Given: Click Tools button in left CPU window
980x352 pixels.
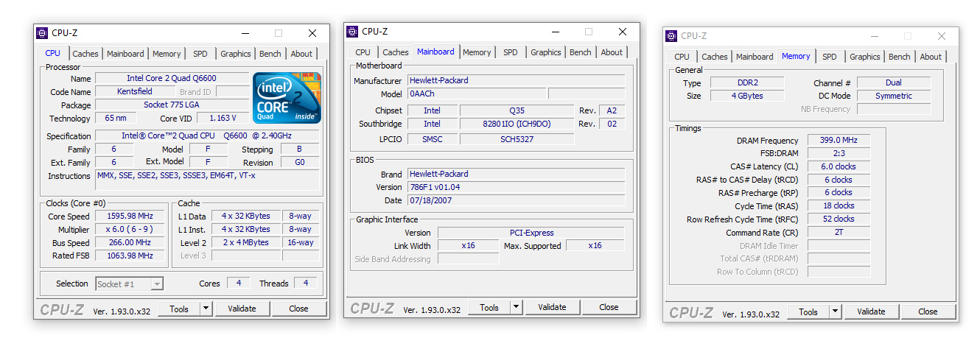Looking at the screenshot, I should pyautogui.click(x=179, y=309).
